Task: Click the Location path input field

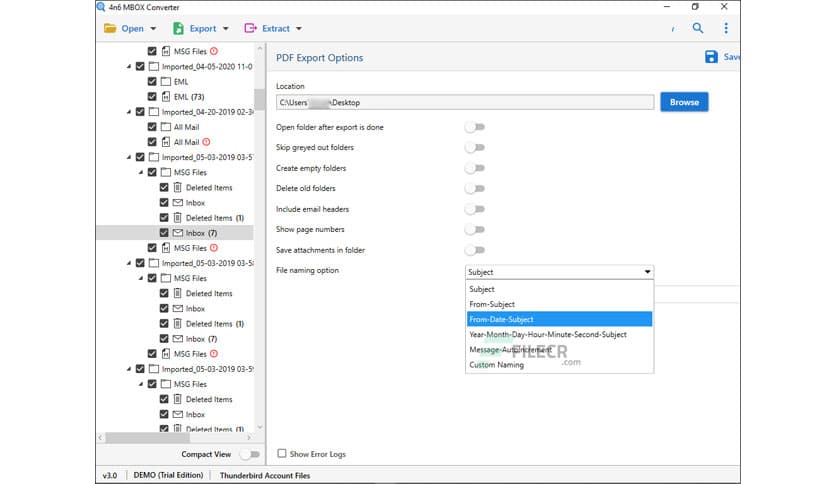Action: (464, 102)
